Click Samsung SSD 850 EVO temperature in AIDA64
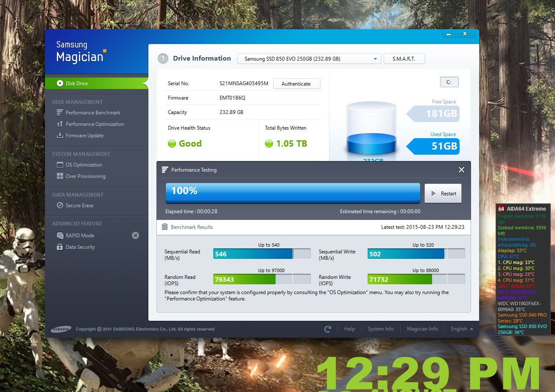Screen dimensions: 555x392 522,329
